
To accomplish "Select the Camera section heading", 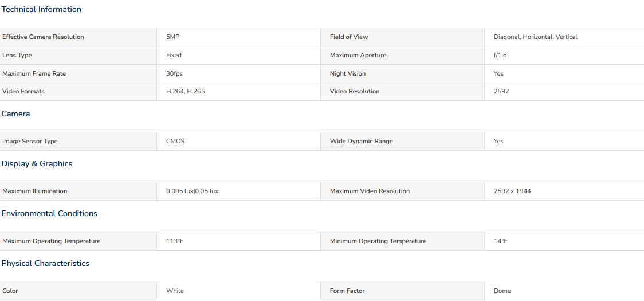I will 15,114.
